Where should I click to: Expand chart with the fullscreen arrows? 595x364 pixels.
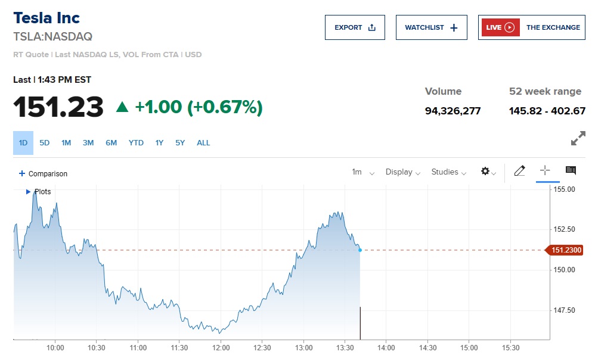tap(578, 138)
